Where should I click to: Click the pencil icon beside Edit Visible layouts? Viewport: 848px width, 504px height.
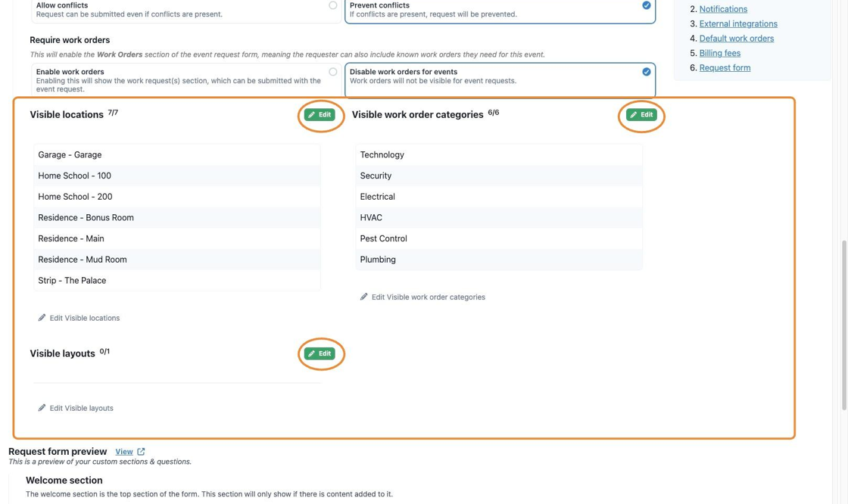(42, 408)
